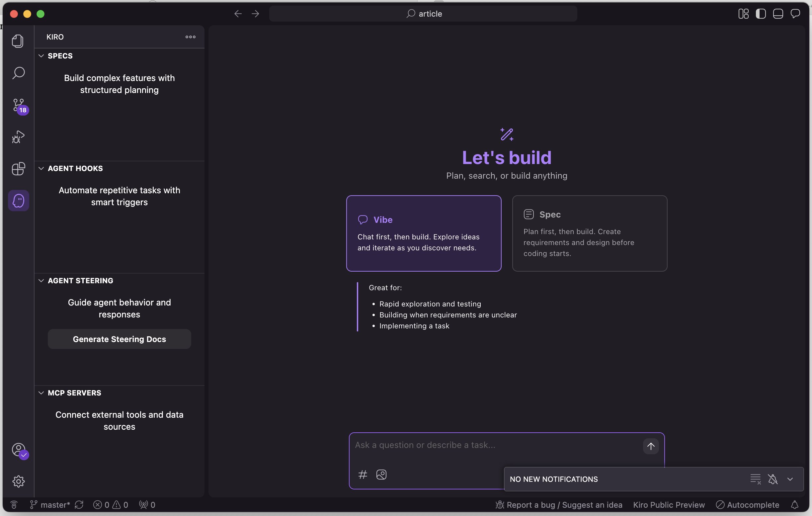Open the KIRO panel more actions menu

click(191, 37)
